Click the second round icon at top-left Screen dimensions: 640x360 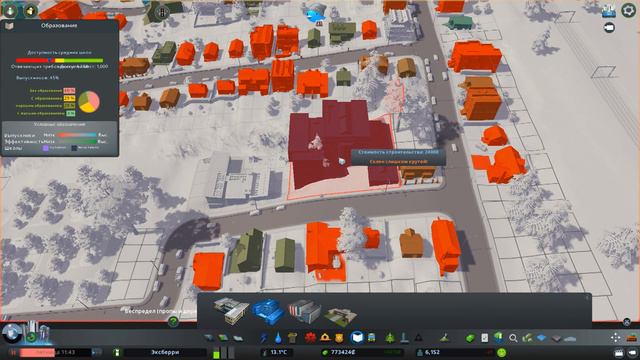point(31,11)
